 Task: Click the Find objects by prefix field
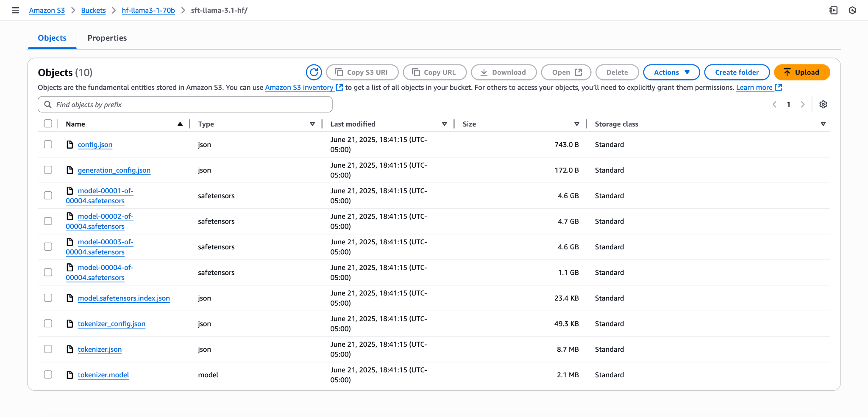point(185,105)
